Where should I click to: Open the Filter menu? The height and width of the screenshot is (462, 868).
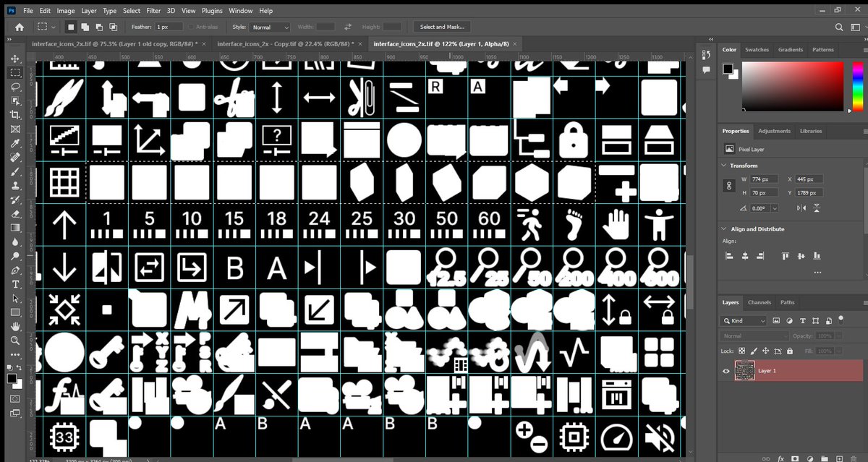pyautogui.click(x=153, y=11)
